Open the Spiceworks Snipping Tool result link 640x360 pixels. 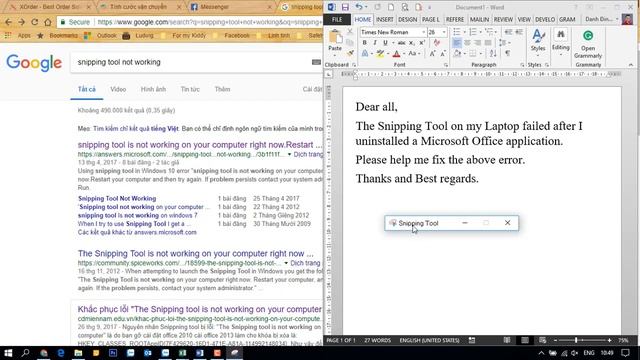pos(196,253)
